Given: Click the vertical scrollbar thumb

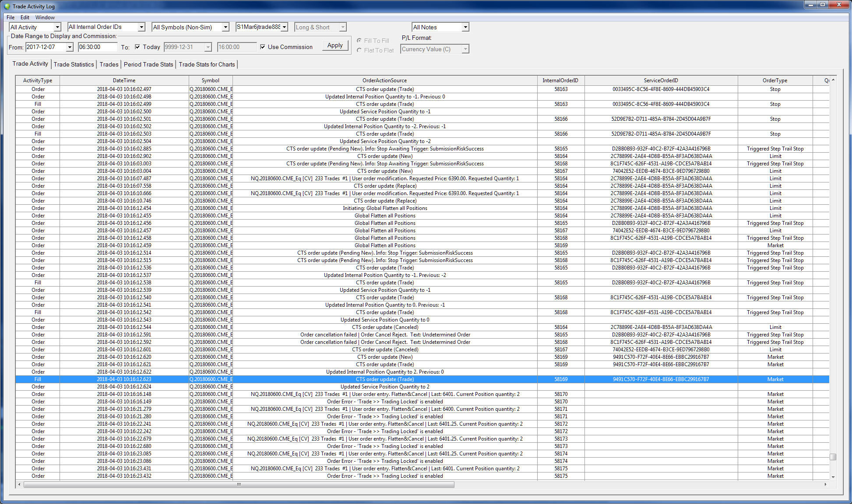Looking at the screenshot, I should (x=833, y=457).
